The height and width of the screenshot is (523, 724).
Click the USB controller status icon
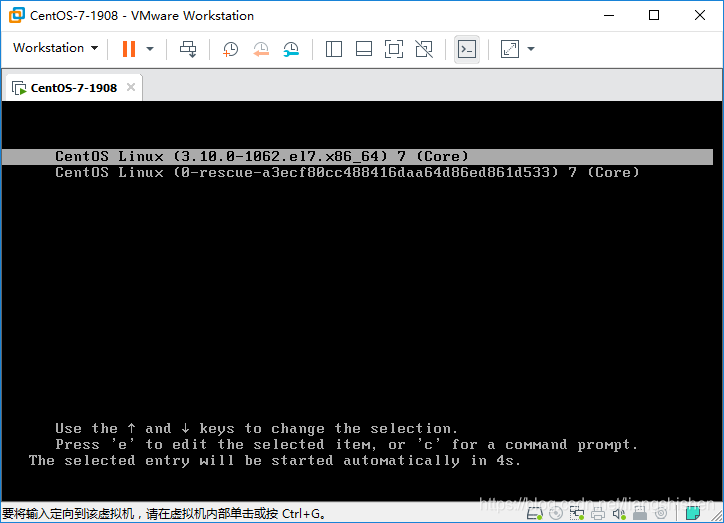[640, 513]
